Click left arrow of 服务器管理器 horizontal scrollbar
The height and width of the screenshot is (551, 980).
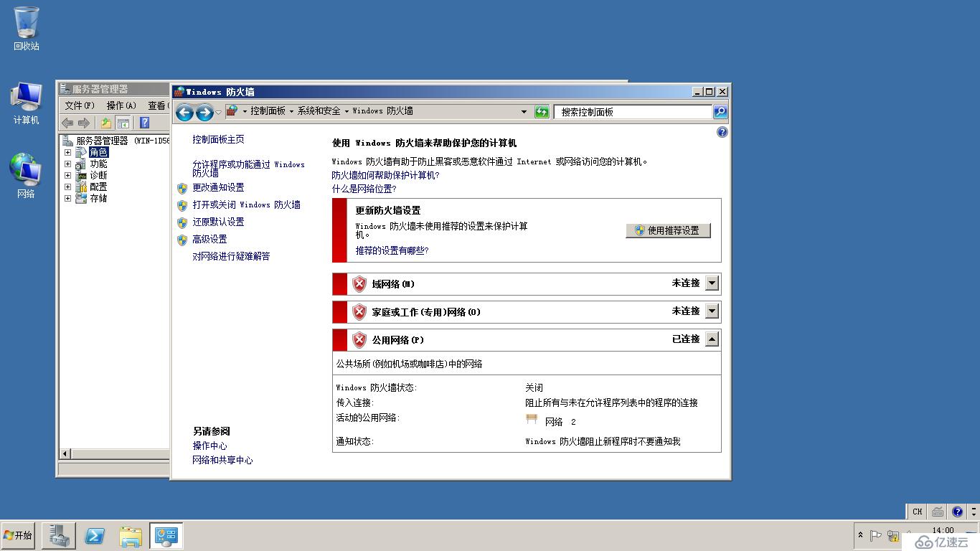(x=65, y=453)
